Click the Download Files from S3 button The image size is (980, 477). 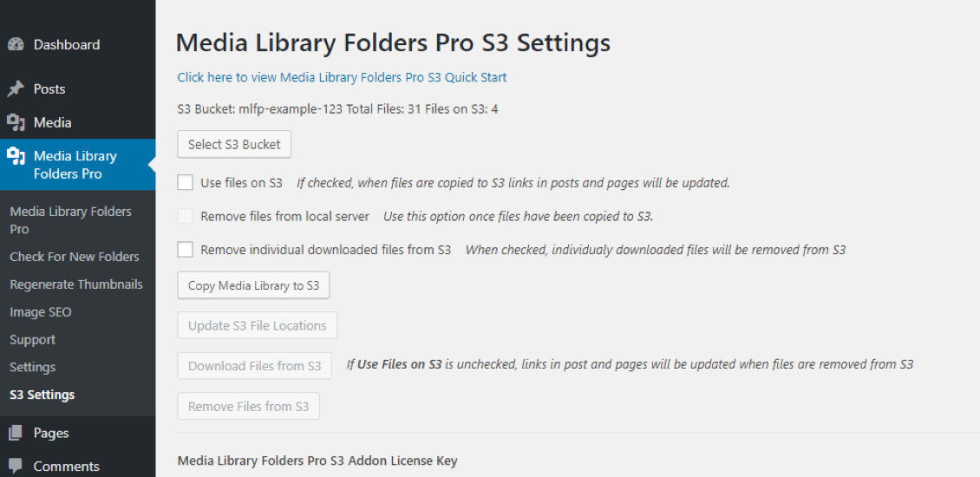254,366
